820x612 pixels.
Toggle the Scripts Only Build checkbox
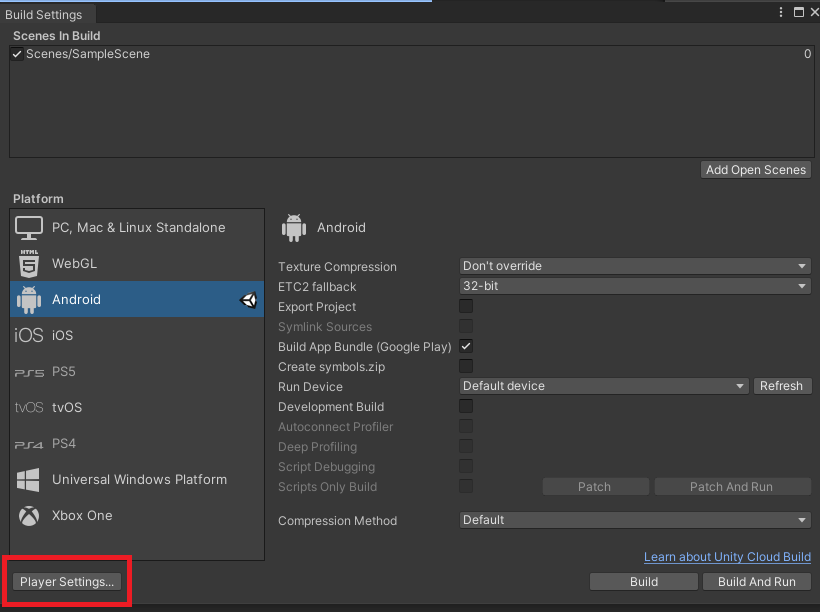click(x=466, y=486)
